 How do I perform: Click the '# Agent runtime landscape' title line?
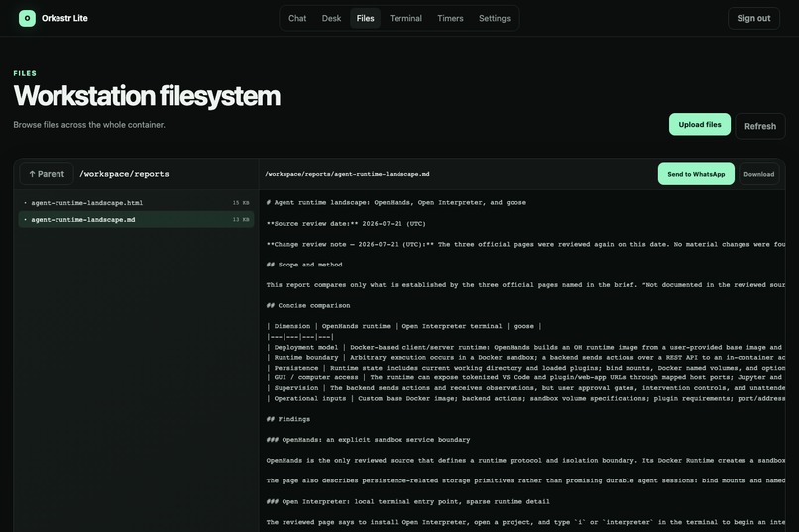tap(396, 202)
